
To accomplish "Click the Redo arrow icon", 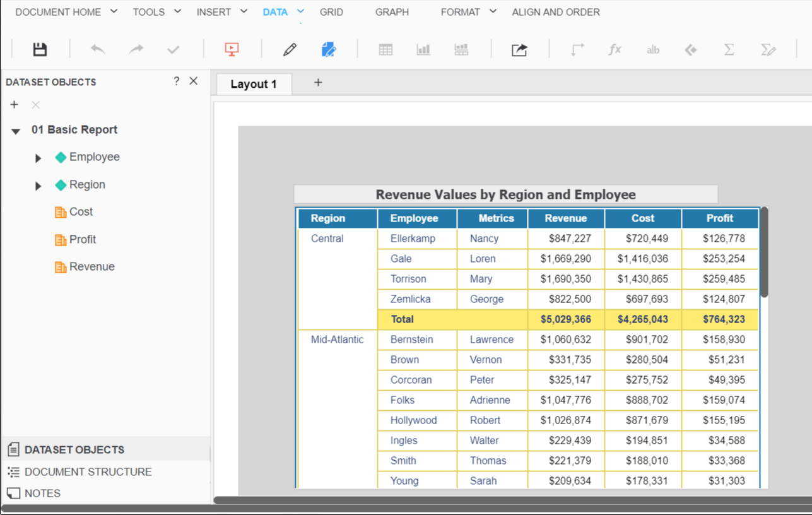I will (x=136, y=49).
